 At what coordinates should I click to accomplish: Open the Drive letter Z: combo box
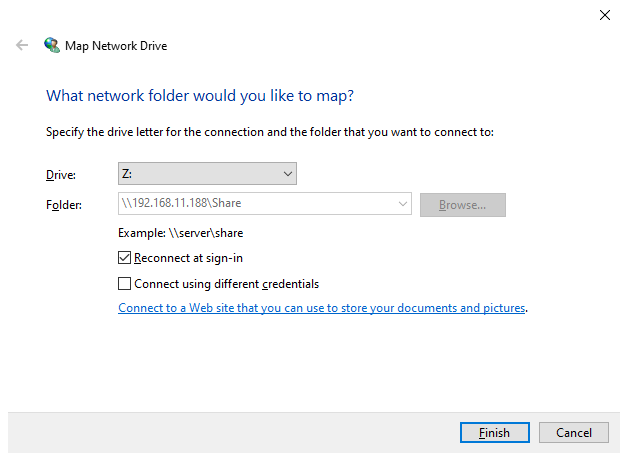point(207,173)
